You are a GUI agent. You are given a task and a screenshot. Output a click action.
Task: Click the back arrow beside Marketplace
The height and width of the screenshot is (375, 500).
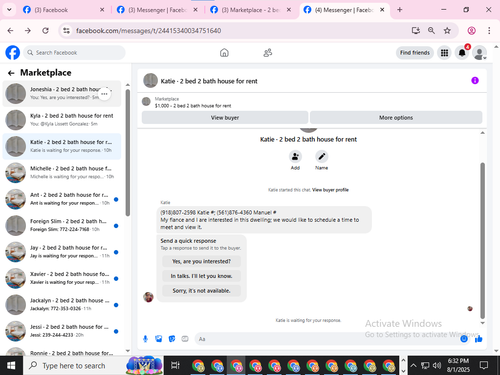pos(11,73)
